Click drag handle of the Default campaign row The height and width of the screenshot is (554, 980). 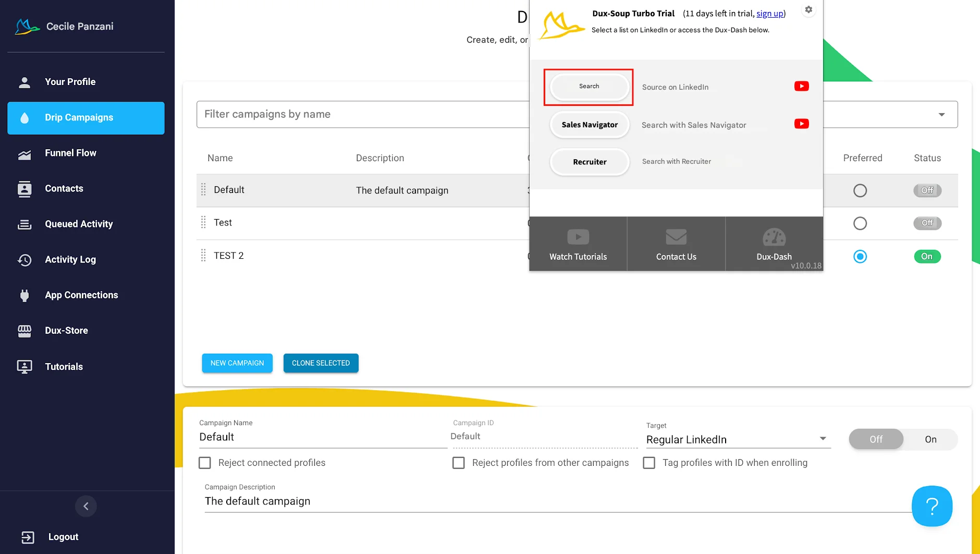(203, 190)
